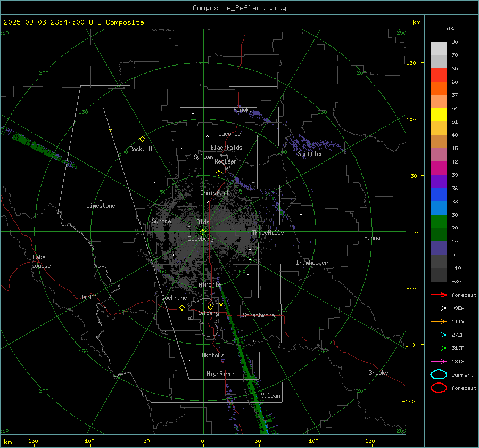Click the Strathmore label on the map
The image size is (479, 448).
coord(259,315)
